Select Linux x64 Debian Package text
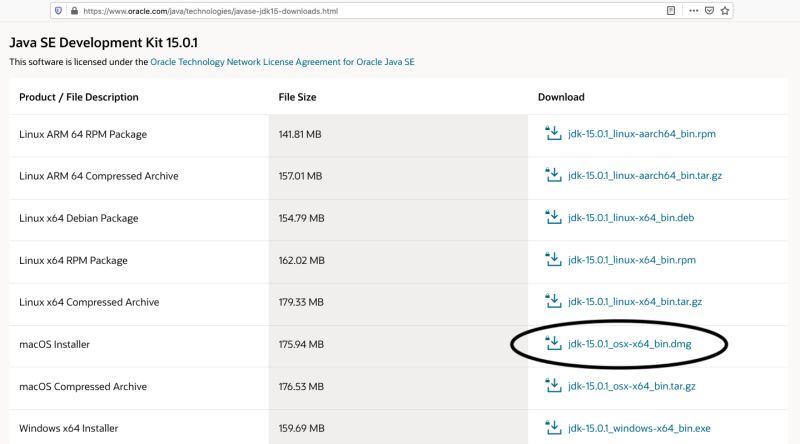 (x=79, y=218)
